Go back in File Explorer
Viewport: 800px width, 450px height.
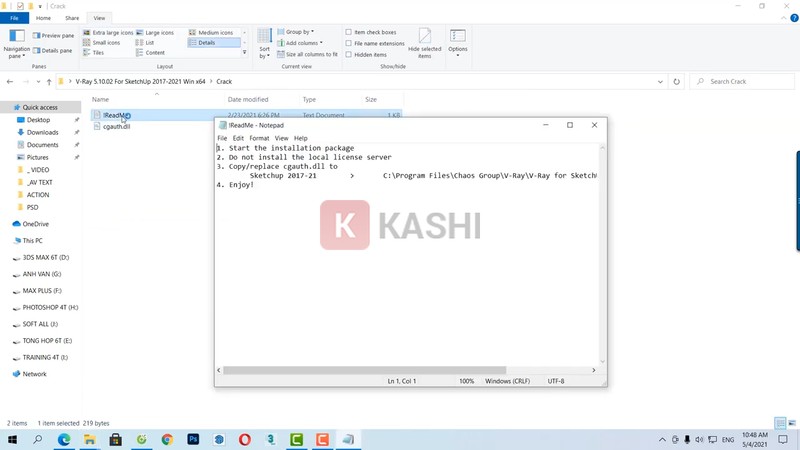pos(10,82)
